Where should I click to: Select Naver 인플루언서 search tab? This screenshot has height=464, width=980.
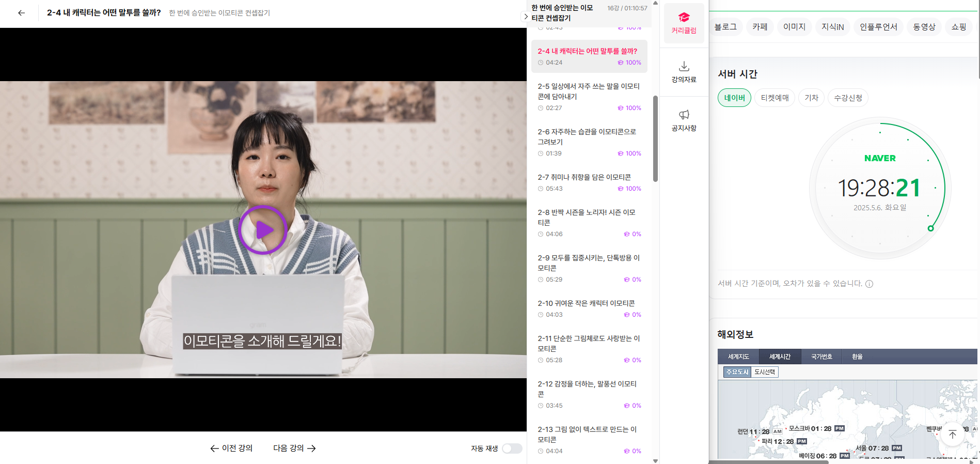878,27
